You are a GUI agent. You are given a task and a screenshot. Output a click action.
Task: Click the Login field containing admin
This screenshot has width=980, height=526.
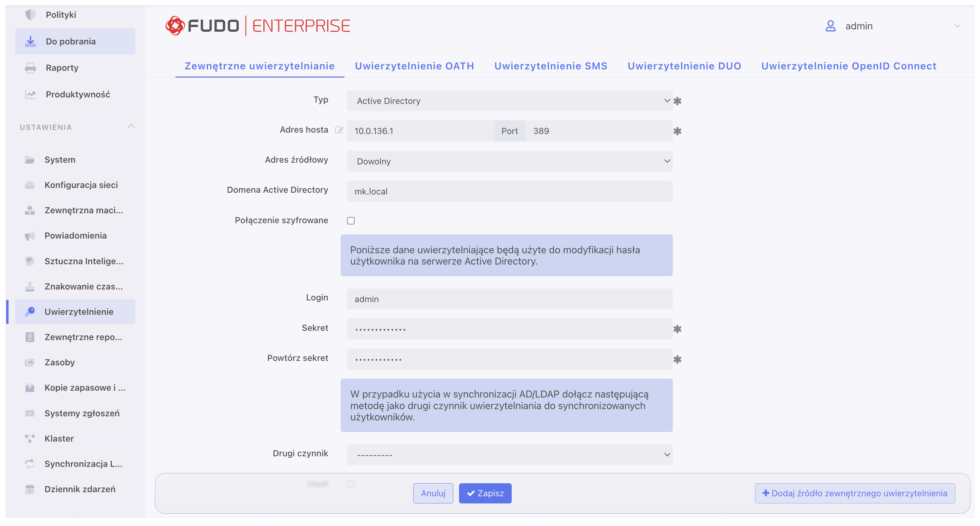(509, 299)
